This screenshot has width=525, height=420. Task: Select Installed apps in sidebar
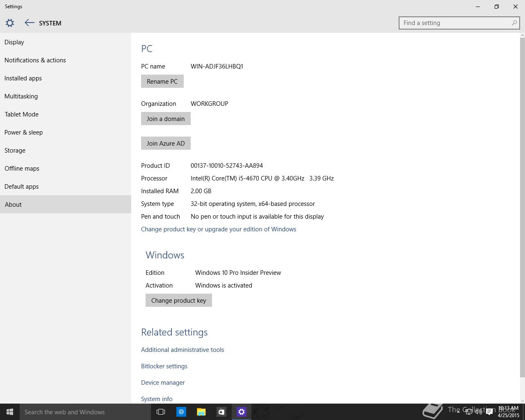click(x=66, y=78)
